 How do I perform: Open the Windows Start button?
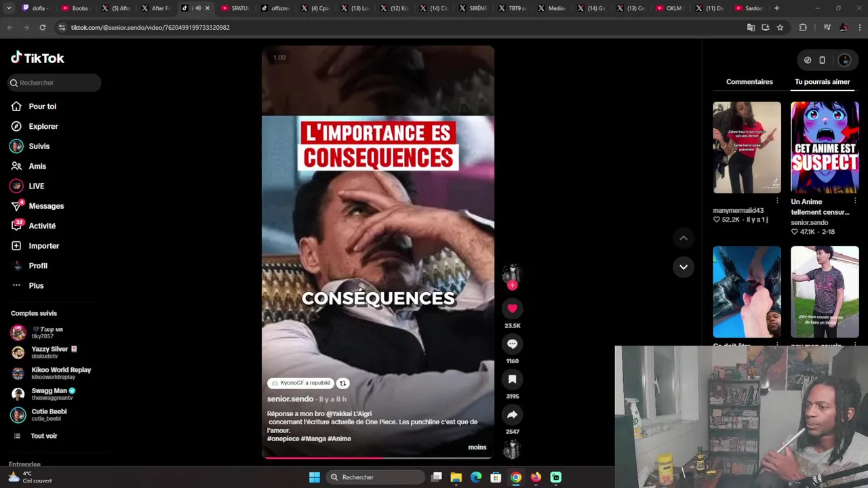point(315,477)
